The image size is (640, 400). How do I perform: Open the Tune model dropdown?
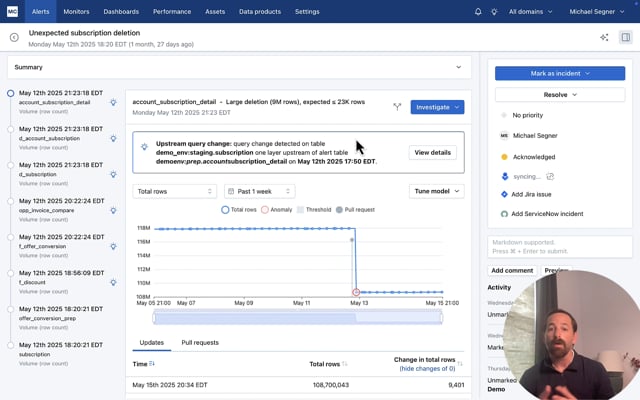[x=436, y=191]
